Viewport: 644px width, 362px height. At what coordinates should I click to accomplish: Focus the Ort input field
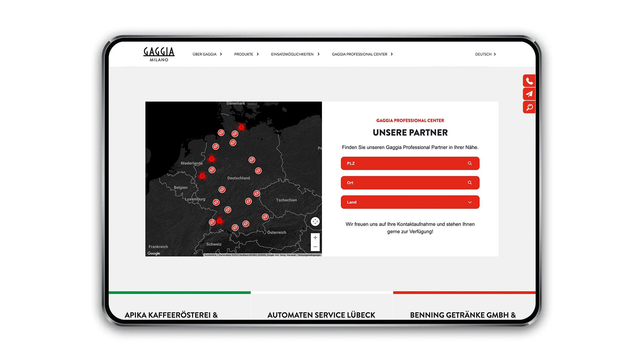click(410, 183)
